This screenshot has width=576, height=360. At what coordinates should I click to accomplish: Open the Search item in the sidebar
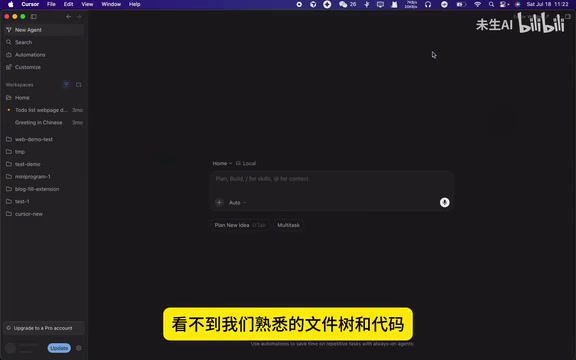[43, 42]
